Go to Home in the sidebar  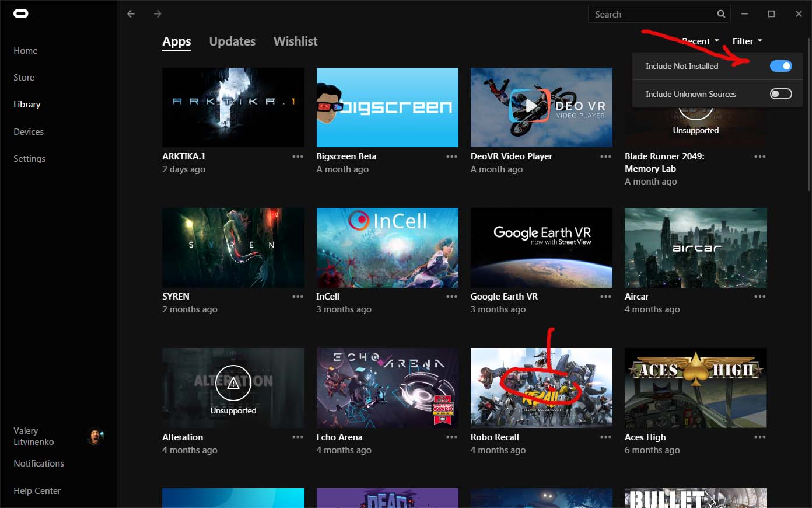26,51
